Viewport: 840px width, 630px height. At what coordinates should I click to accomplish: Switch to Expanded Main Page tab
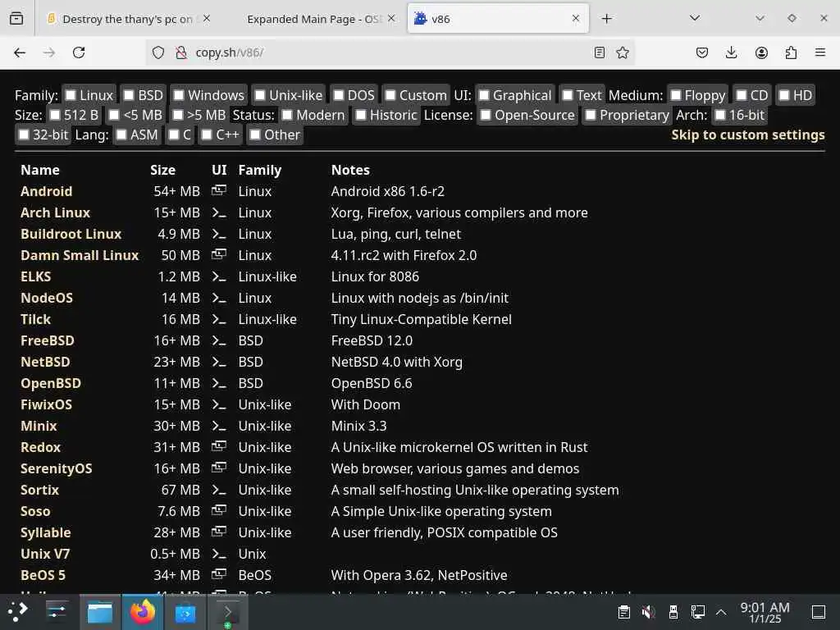tap(314, 19)
